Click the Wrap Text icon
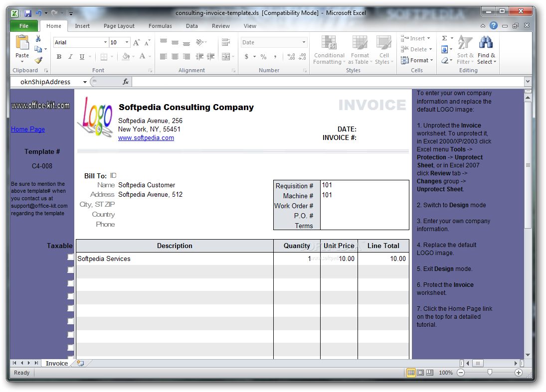Viewport: 546px width, 392px height. tap(226, 42)
